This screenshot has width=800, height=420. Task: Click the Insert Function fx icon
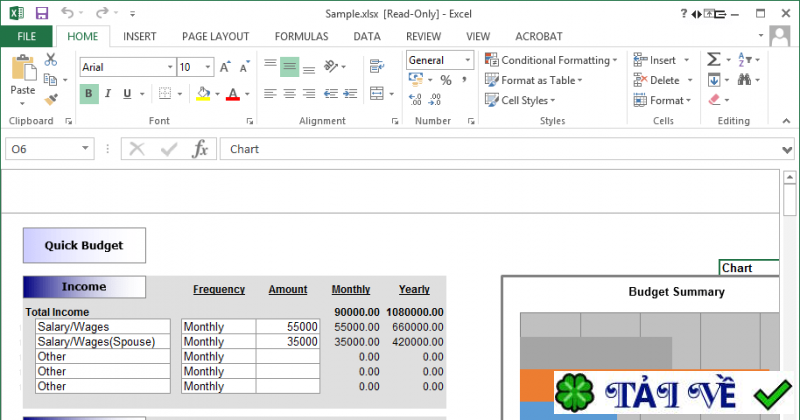pyautogui.click(x=200, y=149)
